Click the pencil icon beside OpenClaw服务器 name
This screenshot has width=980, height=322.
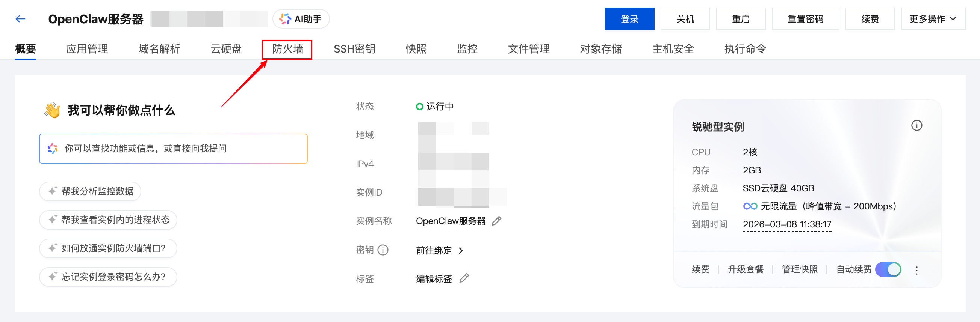pyautogui.click(x=497, y=221)
